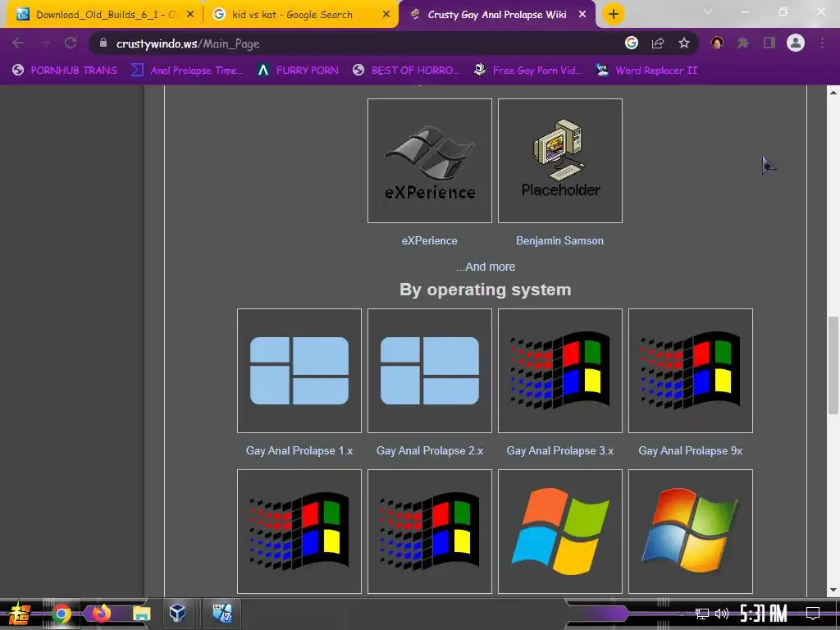The image size is (840, 630).
Task: Click the Google icon in address bar
Action: (632, 43)
